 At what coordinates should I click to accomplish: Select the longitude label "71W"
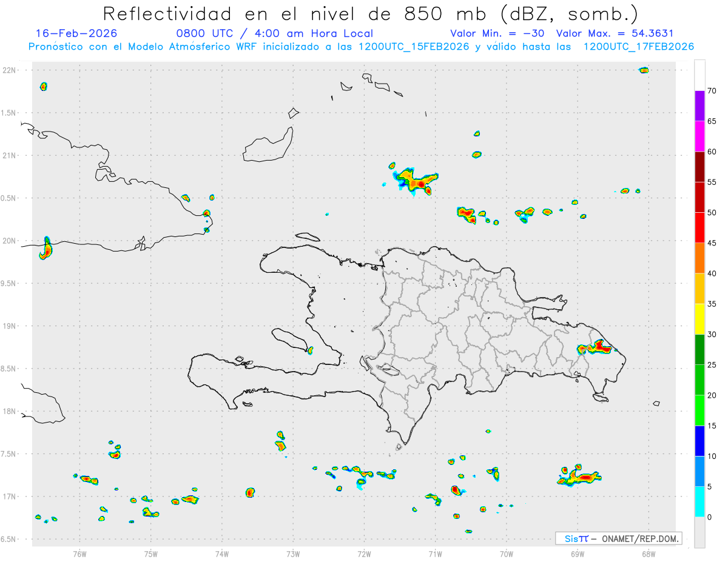coord(435,553)
